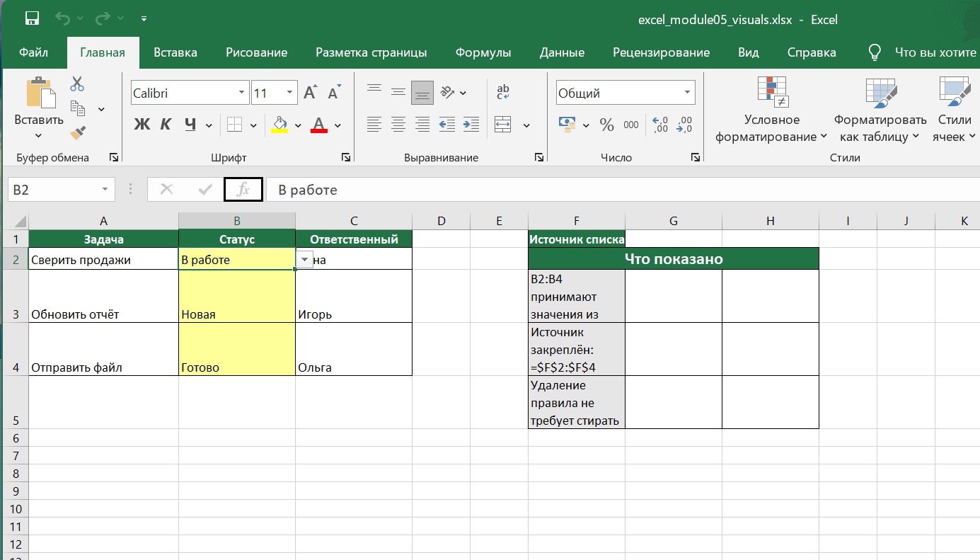The height and width of the screenshot is (560, 980).
Task: Open the Общий number format dropdown
Action: point(688,93)
